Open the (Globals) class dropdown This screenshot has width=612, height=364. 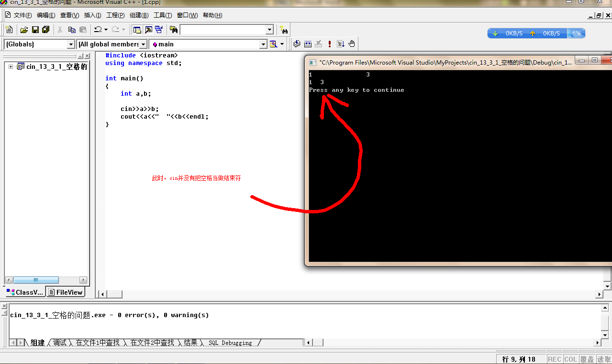[x=71, y=44]
